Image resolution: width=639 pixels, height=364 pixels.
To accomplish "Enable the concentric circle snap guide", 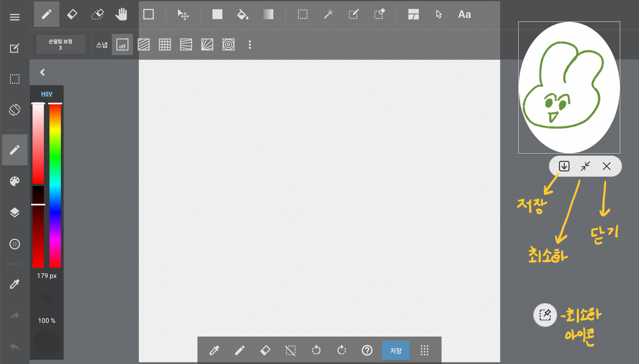I will [228, 45].
